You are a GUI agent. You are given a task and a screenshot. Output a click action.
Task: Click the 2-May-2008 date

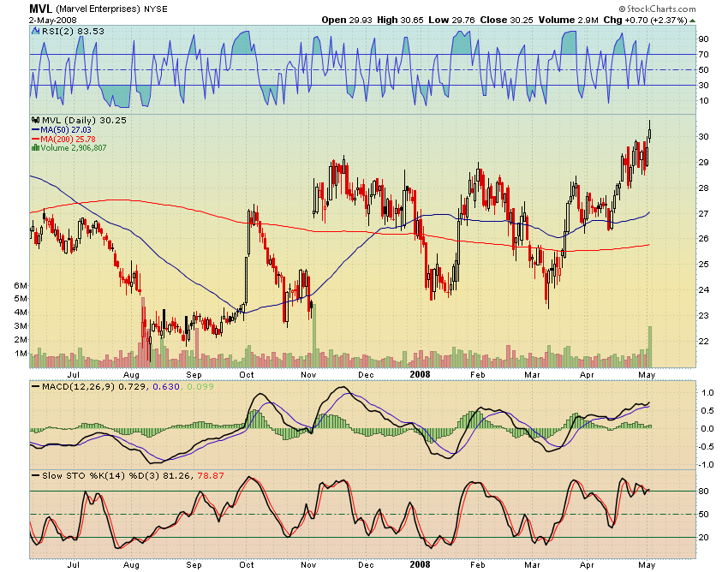(x=52, y=20)
